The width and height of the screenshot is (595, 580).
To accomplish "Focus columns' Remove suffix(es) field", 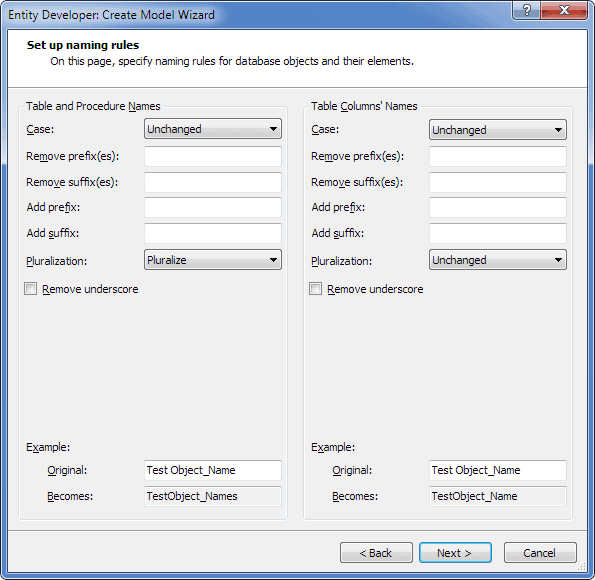I will [498, 182].
